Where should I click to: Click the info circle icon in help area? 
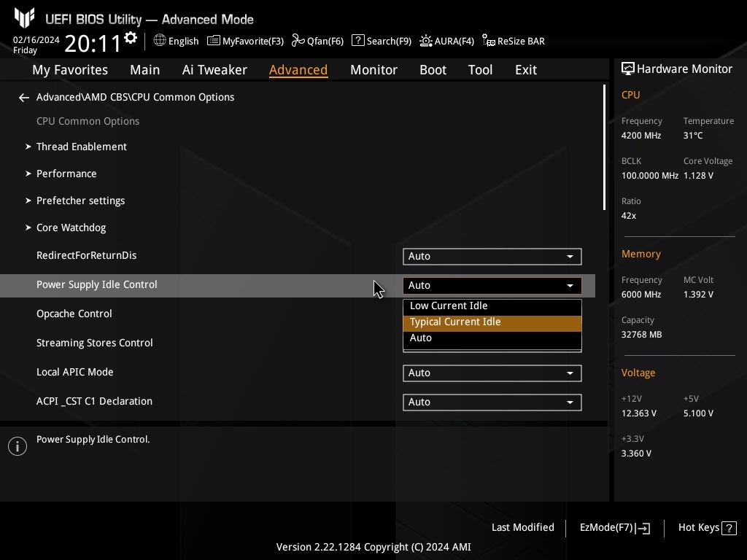[18, 446]
